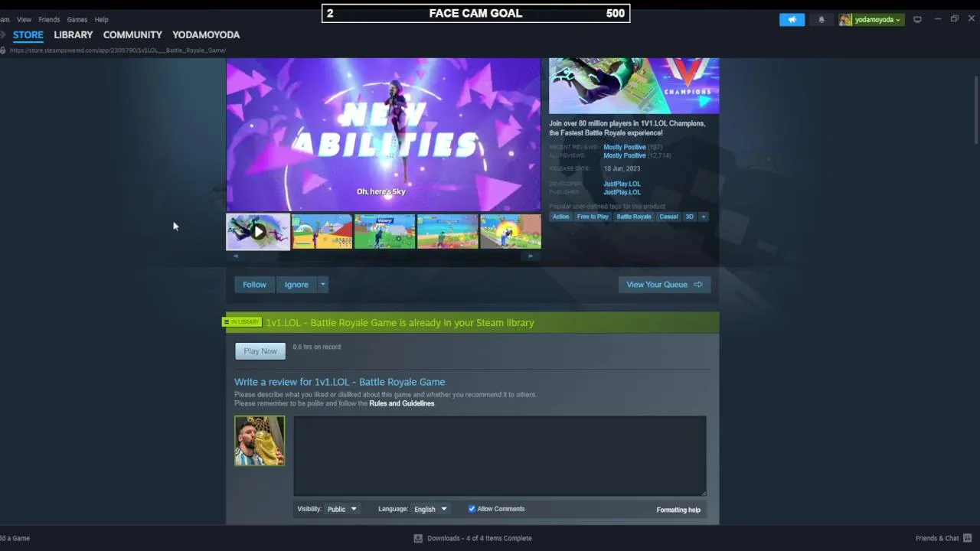980x551 pixels.
Task: Go to the STORE tab
Action: pyautogui.click(x=28, y=35)
